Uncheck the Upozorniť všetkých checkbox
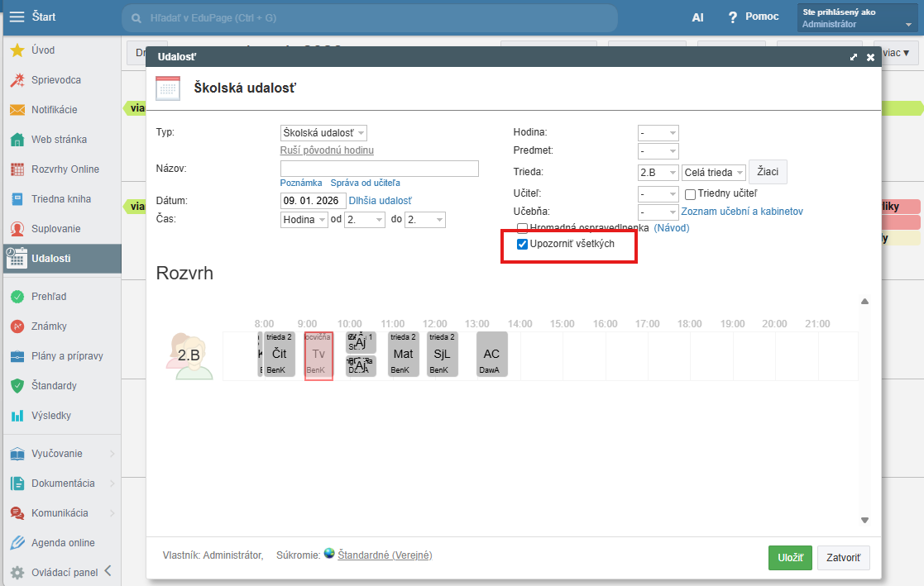Screen dimensions: 924x586 522,245
